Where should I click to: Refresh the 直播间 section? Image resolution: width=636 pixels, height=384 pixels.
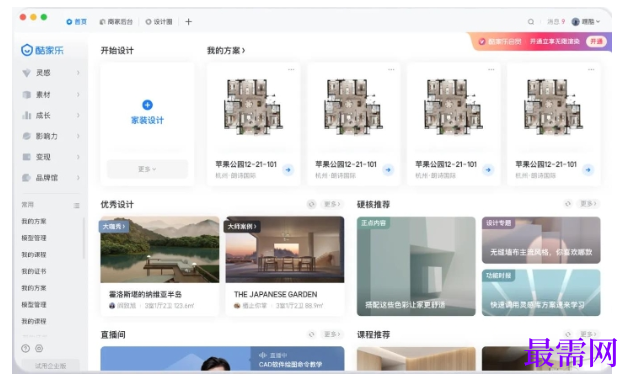(x=312, y=334)
